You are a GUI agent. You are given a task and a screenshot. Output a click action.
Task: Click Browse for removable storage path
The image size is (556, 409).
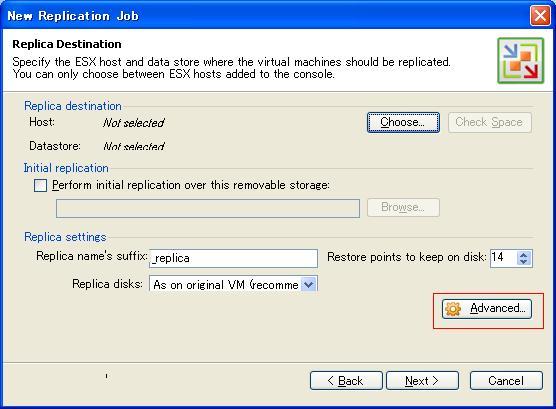pos(404,207)
